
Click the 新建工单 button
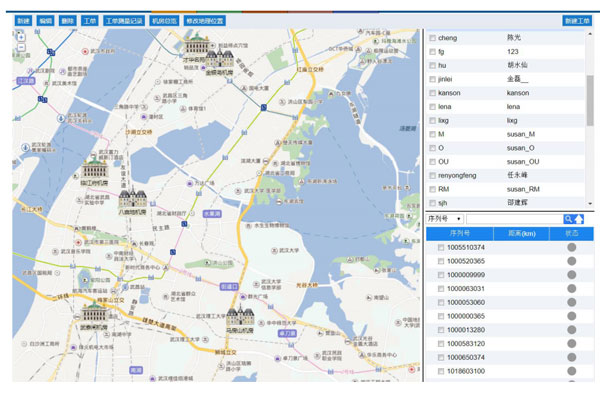click(x=577, y=21)
